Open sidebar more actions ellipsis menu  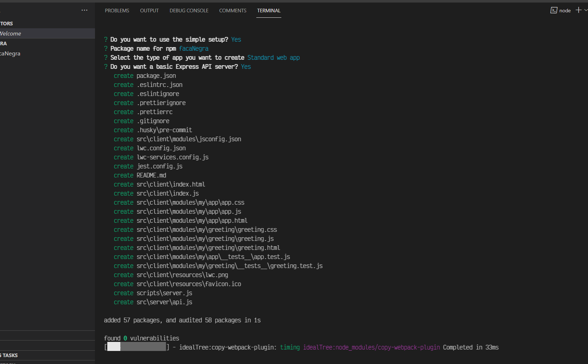[84, 10]
